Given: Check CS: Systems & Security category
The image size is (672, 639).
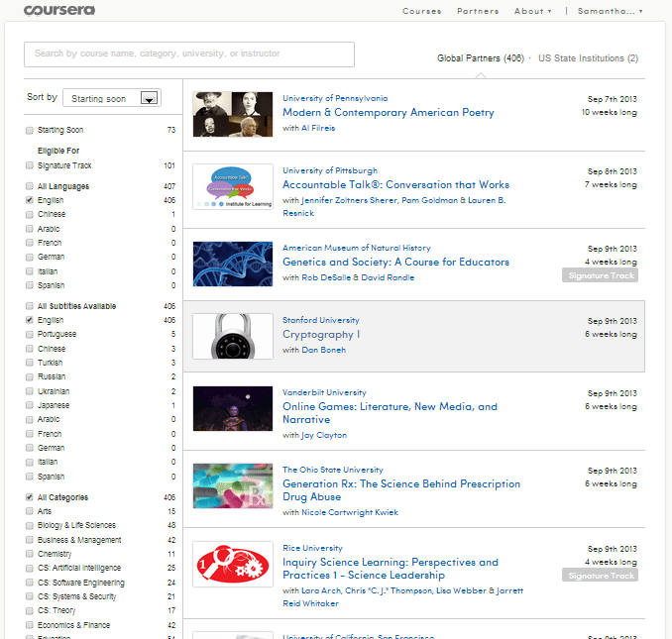Looking at the screenshot, I should point(29,596).
